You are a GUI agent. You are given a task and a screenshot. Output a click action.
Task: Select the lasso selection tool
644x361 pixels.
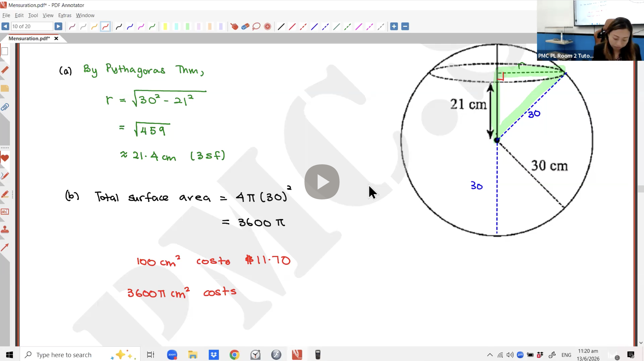pos(256,26)
